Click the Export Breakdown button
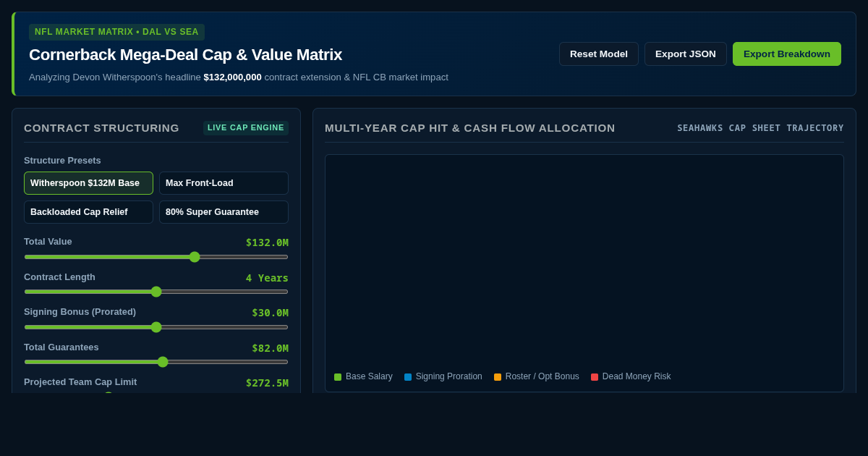 tap(787, 54)
